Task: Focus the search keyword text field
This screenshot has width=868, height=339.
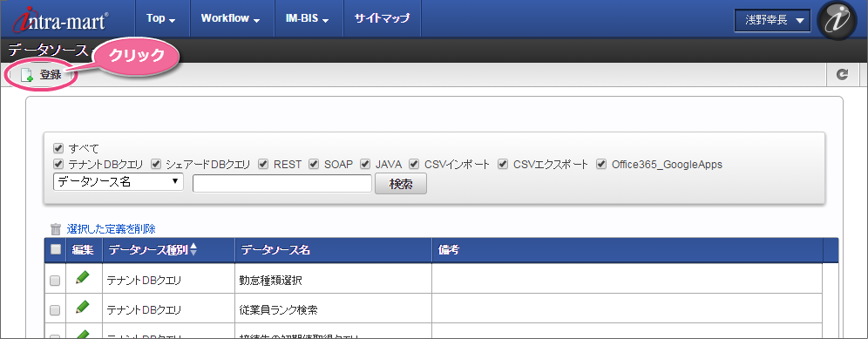Action: [282, 183]
